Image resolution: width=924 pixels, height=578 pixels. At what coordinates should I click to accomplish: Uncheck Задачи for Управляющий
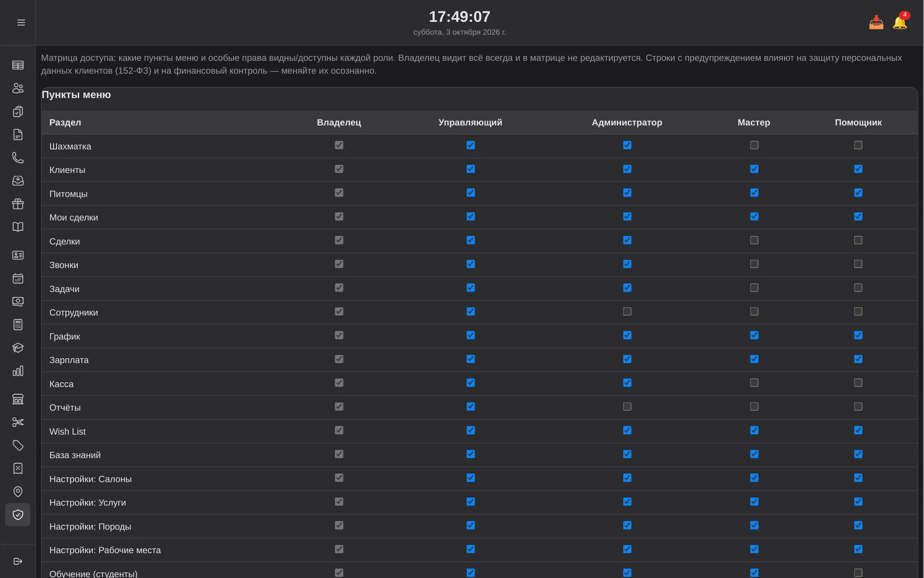click(x=470, y=288)
